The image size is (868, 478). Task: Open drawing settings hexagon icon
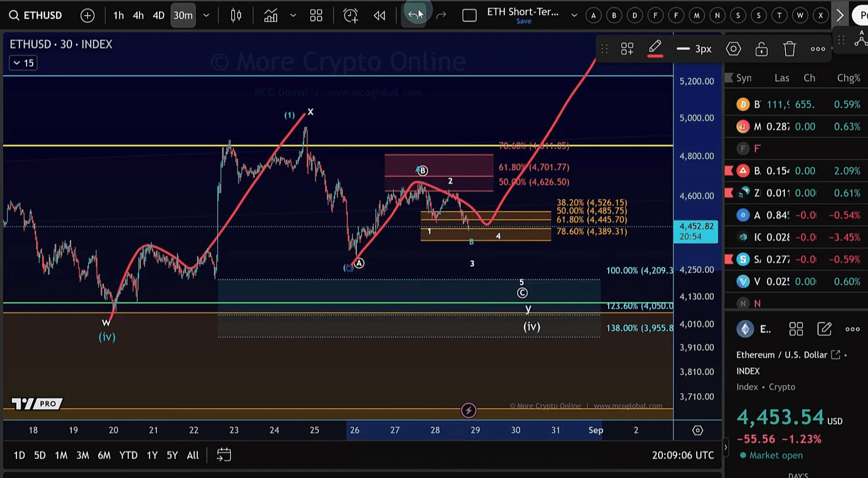tap(734, 49)
